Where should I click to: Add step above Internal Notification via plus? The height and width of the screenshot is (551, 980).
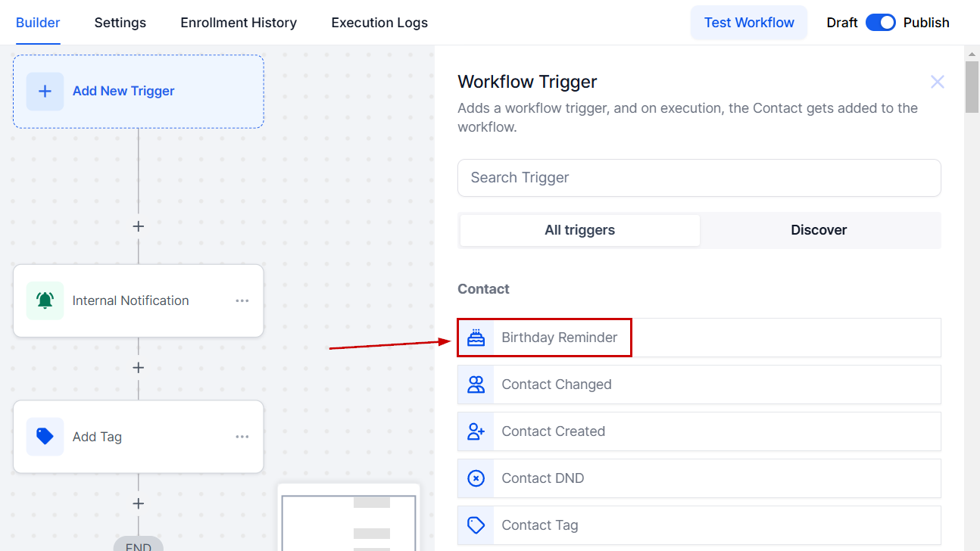(138, 226)
